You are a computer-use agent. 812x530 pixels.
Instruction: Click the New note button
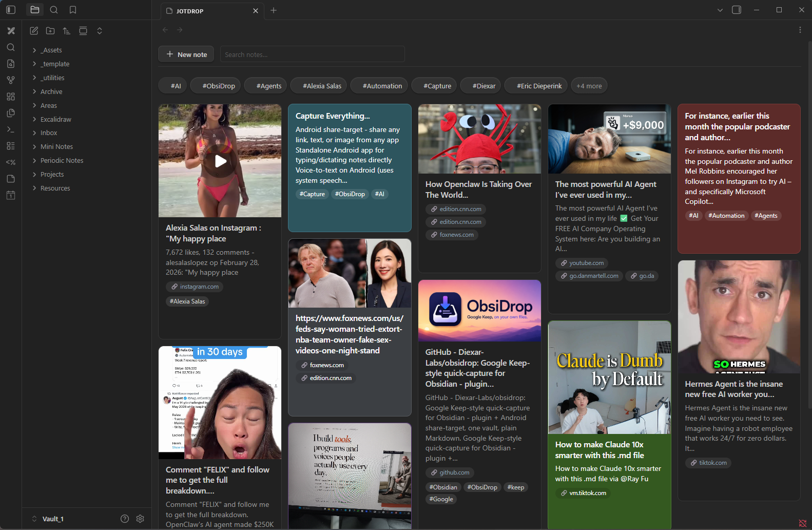tap(186, 54)
